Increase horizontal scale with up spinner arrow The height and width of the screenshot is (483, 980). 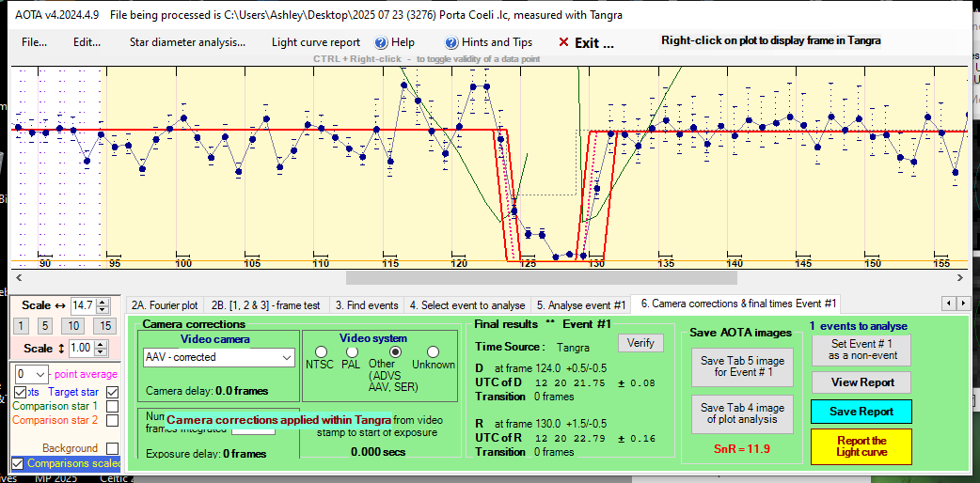coord(103,302)
